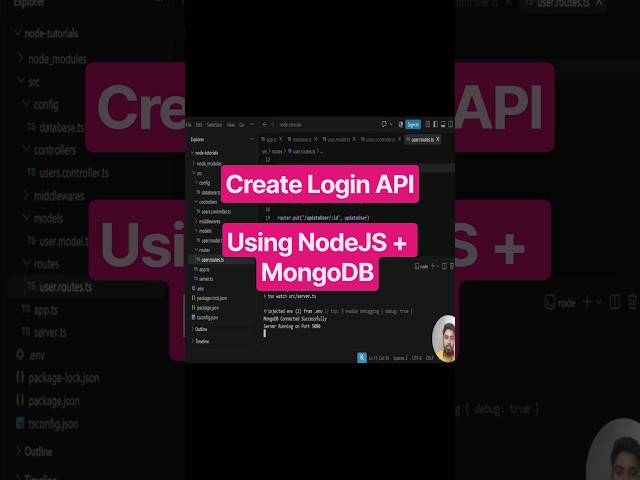
Task: Split the terminal using the split icon
Action: pyautogui.click(x=444, y=266)
